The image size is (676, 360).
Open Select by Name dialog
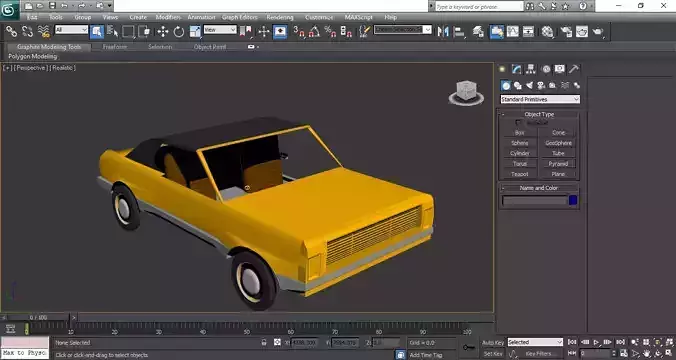pos(112,31)
